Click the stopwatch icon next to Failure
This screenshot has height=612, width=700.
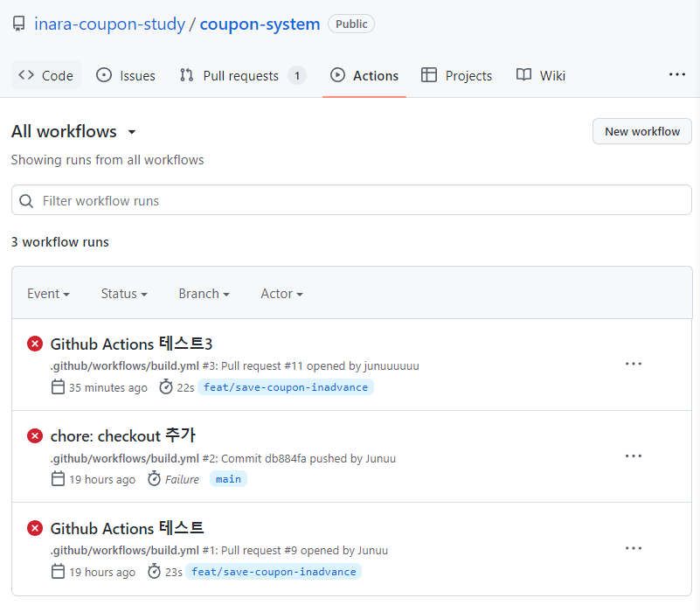pos(154,479)
